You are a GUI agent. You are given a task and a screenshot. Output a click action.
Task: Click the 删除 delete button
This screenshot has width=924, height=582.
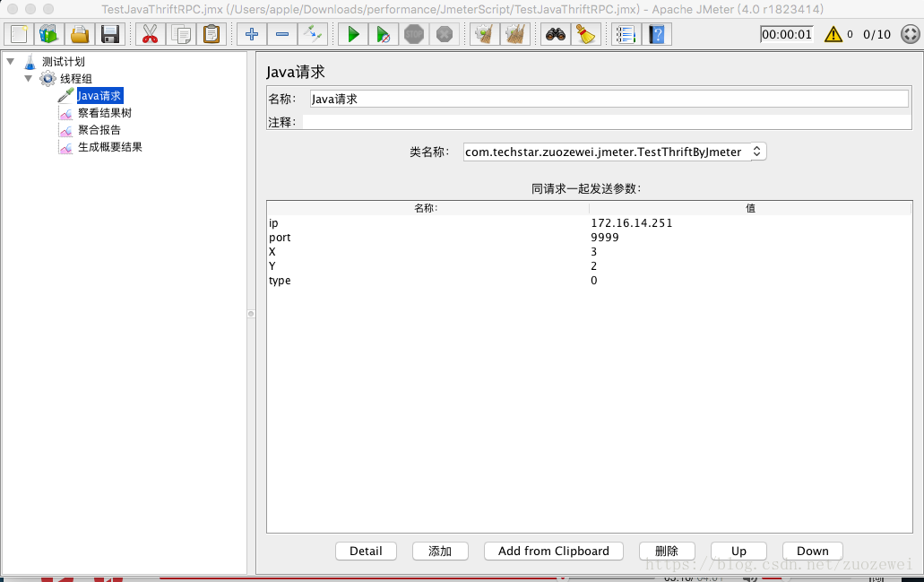click(x=667, y=551)
